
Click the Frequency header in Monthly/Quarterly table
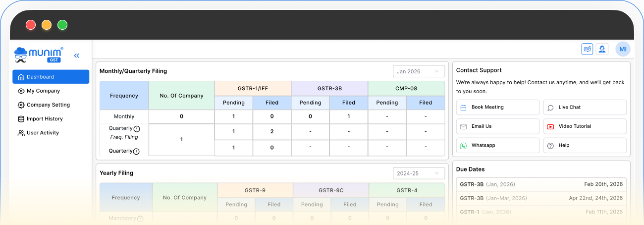coord(124,96)
